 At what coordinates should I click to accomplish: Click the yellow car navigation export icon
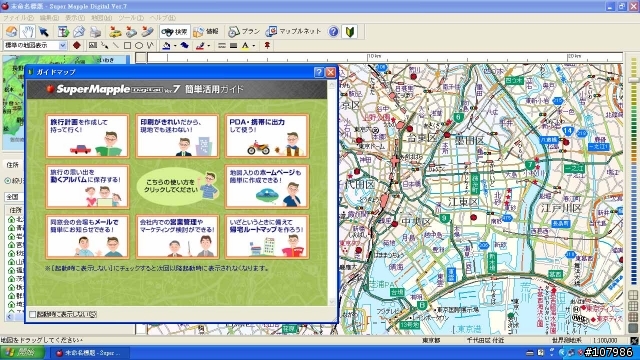[x=116, y=31]
